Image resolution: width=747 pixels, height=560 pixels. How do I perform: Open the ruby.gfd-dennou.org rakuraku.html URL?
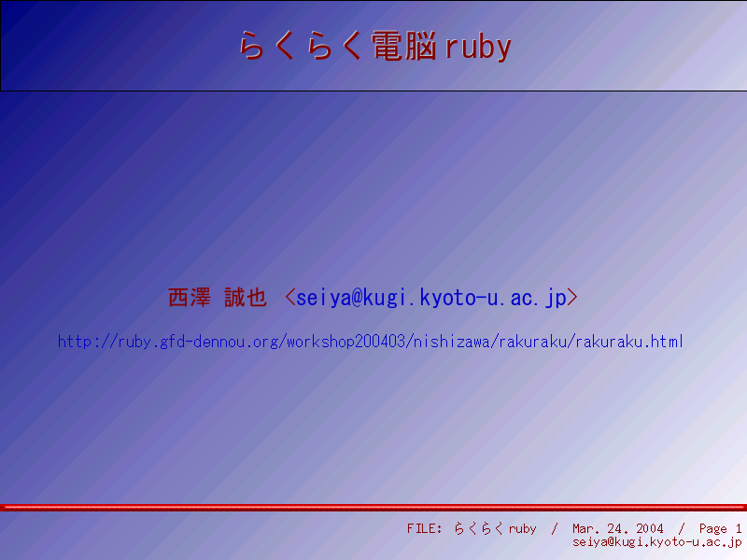(x=370, y=342)
